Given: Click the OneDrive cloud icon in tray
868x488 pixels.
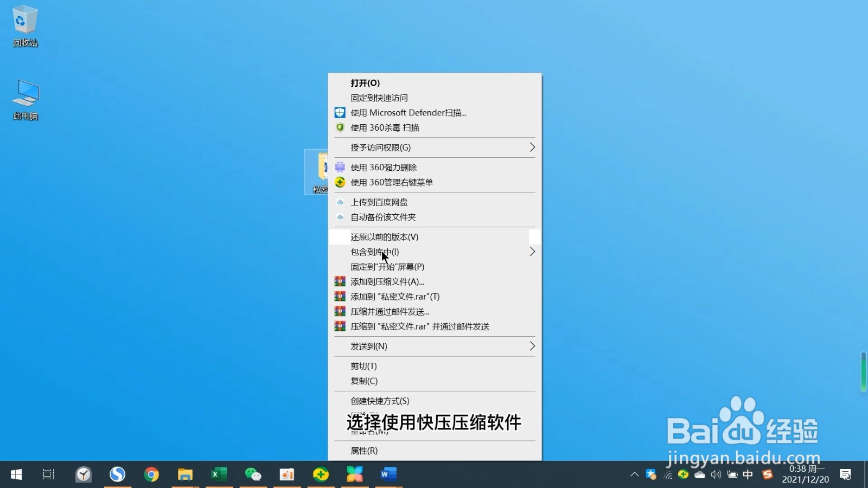Looking at the screenshot, I should (x=700, y=474).
